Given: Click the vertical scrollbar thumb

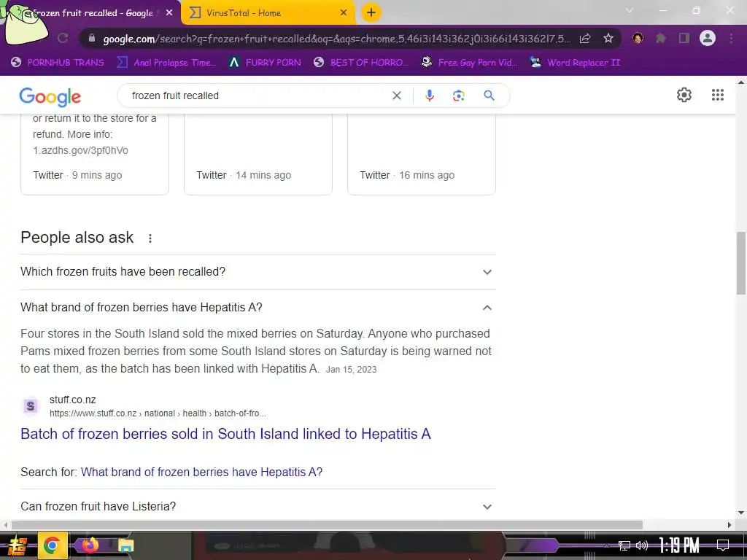Looking at the screenshot, I should pos(741,263).
